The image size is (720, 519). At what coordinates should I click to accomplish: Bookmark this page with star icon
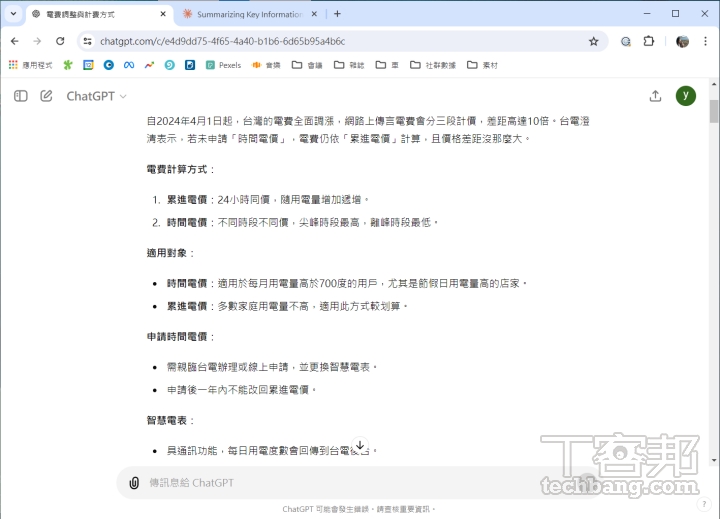(x=593, y=41)
